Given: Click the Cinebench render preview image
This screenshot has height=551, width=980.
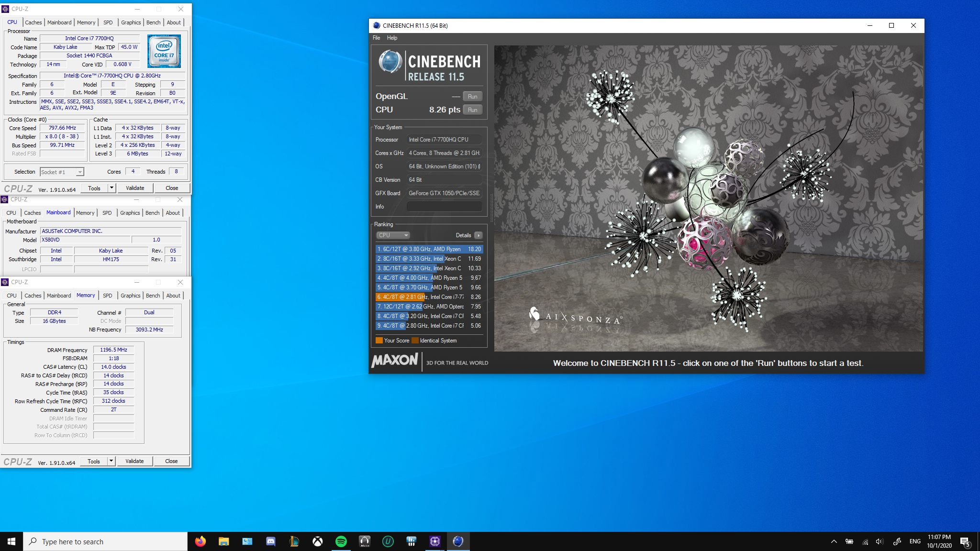Looking at the screenshot, I should [x=708, y=198].
